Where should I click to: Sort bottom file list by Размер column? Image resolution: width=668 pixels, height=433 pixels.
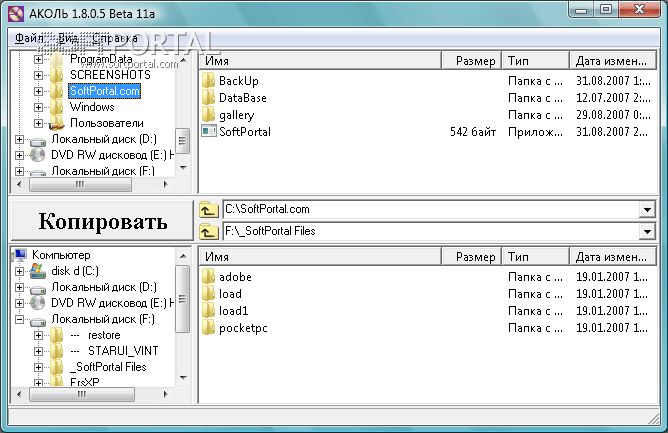pos(472,257)
